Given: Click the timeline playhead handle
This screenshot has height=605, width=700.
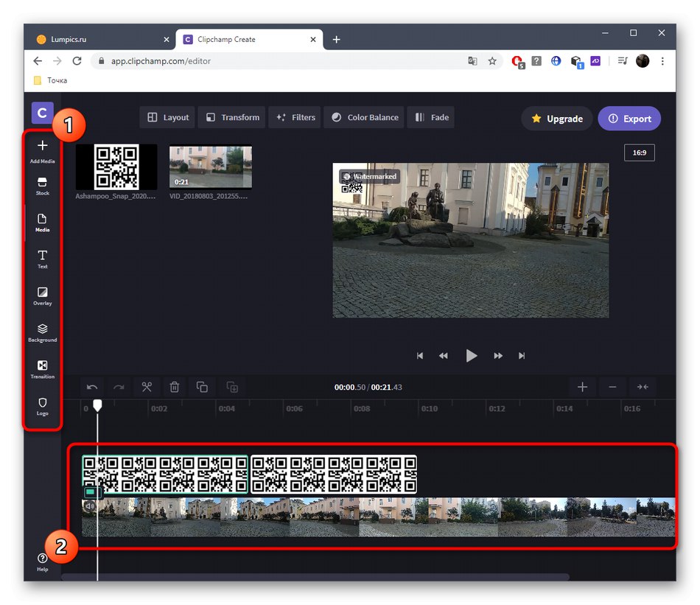Looking at the screenshot, I should tap(97, 405).
